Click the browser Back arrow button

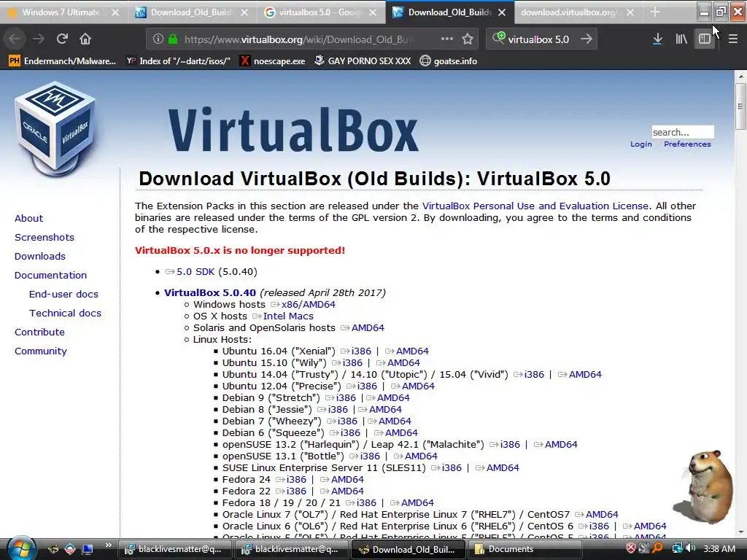[x=15, y=39]
